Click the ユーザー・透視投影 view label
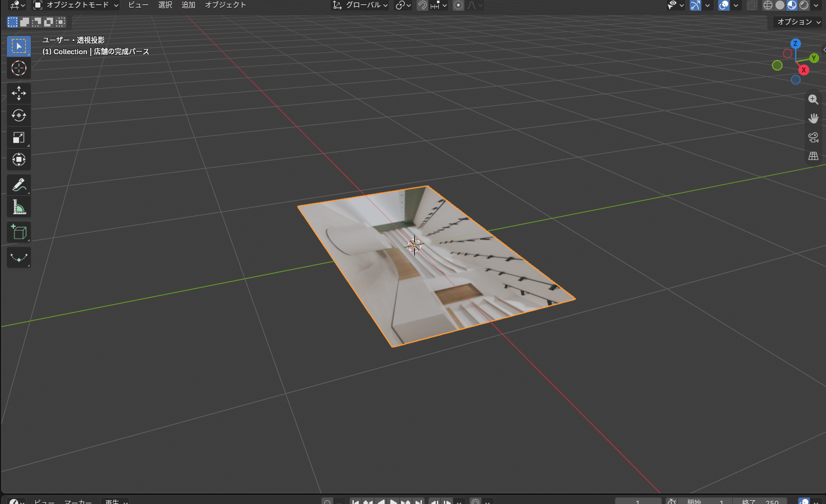Screen dimensions: 826x504 [x=73, y=40]
